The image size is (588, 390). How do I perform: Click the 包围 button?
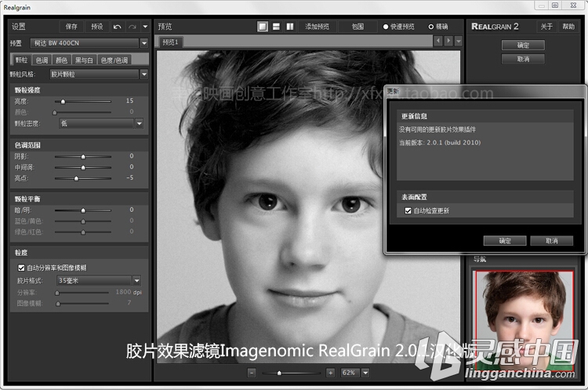[358, 27]
